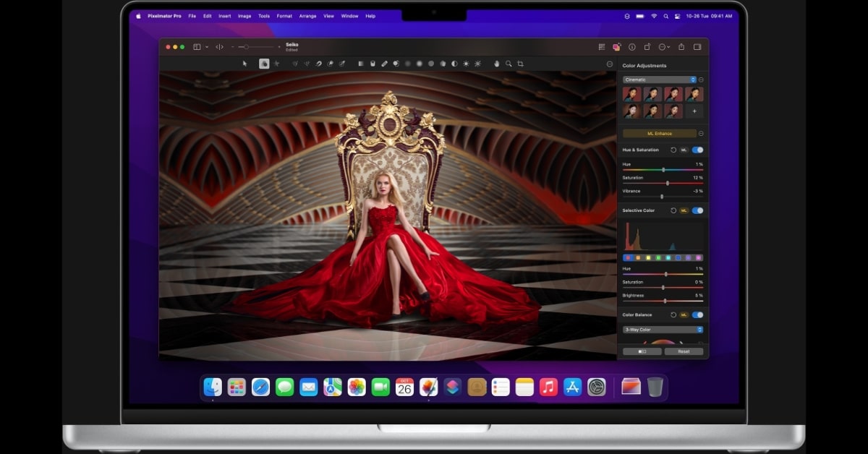
Task: Open Photos app in the Dock
Action: (x=357, y=387)
